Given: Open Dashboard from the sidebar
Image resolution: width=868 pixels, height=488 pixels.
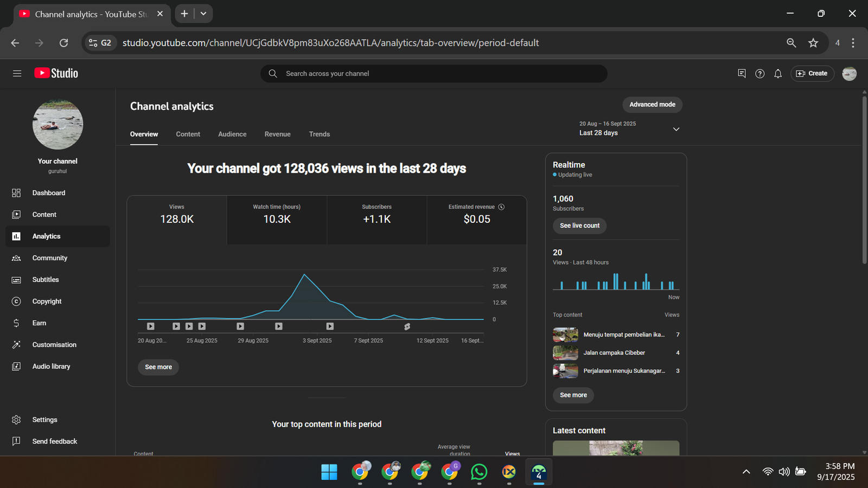Looking at the screenshot, I should pos(48,193).
